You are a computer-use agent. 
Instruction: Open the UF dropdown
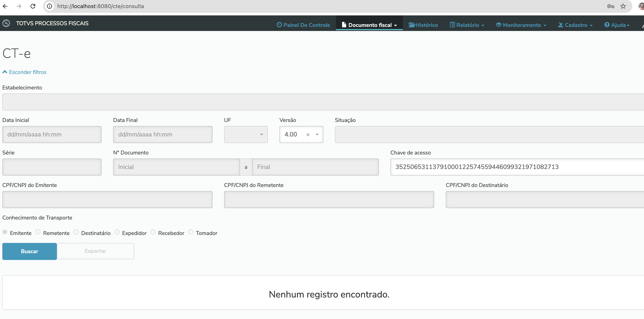pyautogui.click(x=246, y=135)
